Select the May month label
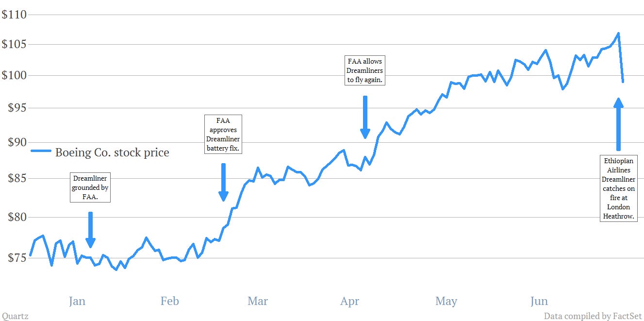This screenshot has height=321, width=644. (446, 302)
